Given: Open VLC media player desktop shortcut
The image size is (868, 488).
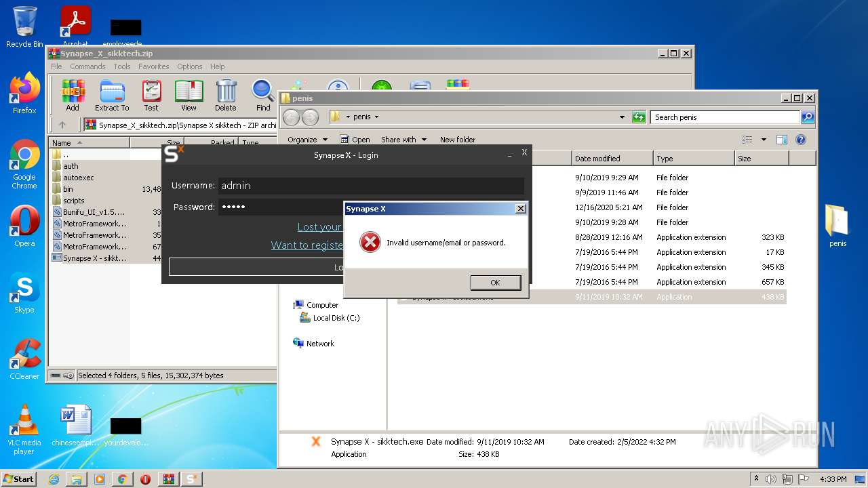Looking at the screenshot, I should coord(24,430).
